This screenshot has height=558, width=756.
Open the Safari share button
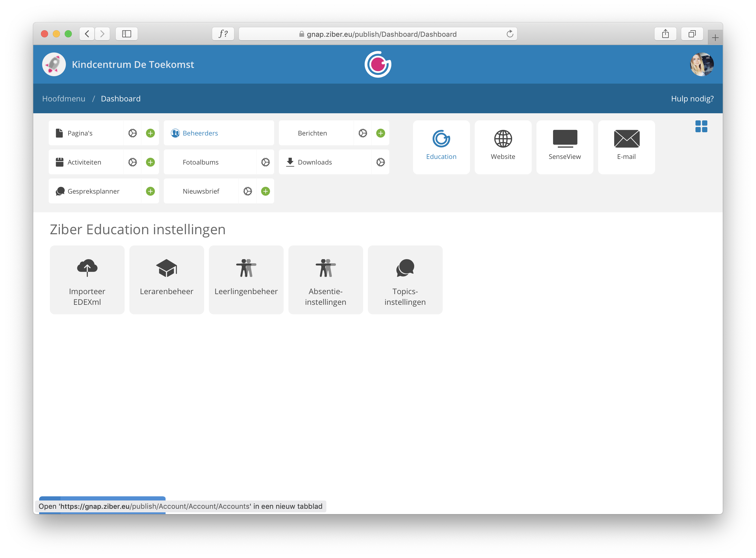(665, 34)
